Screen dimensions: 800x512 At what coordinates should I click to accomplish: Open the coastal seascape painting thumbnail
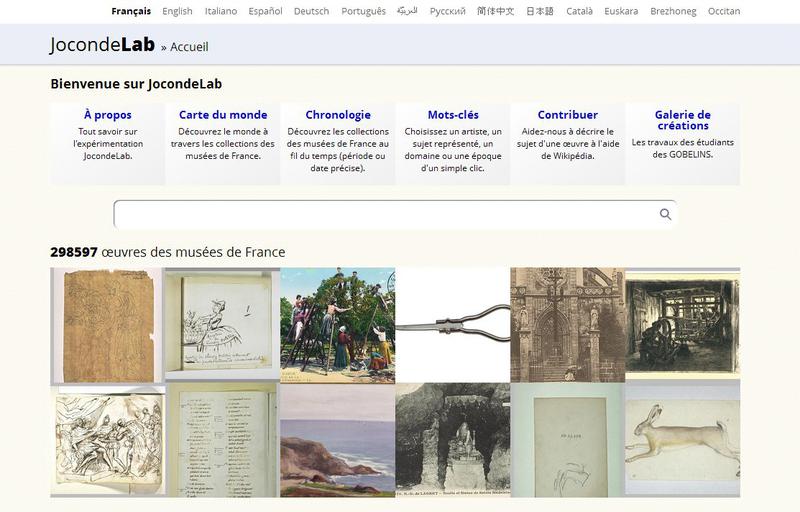tap(337, 440)
